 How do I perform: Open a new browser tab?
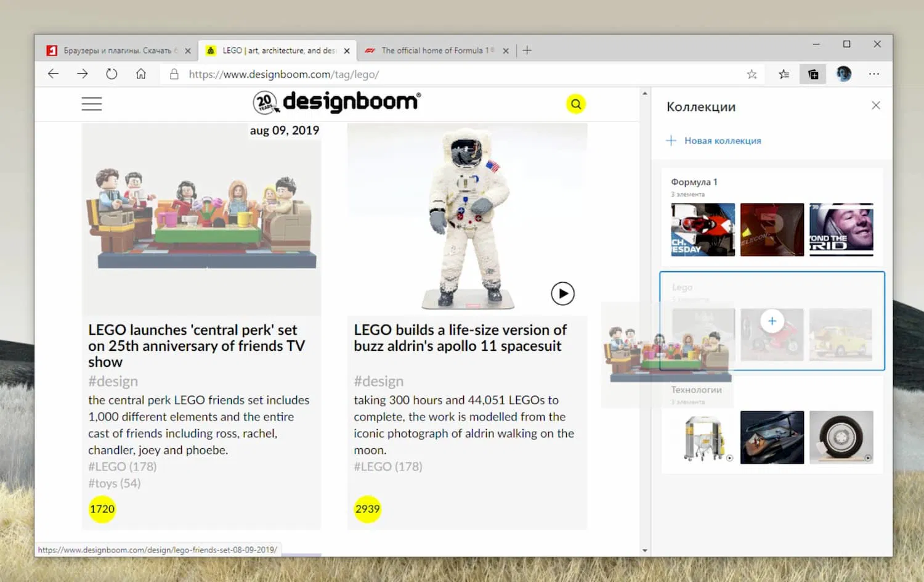pyautogui.click(x=527, y=50)
